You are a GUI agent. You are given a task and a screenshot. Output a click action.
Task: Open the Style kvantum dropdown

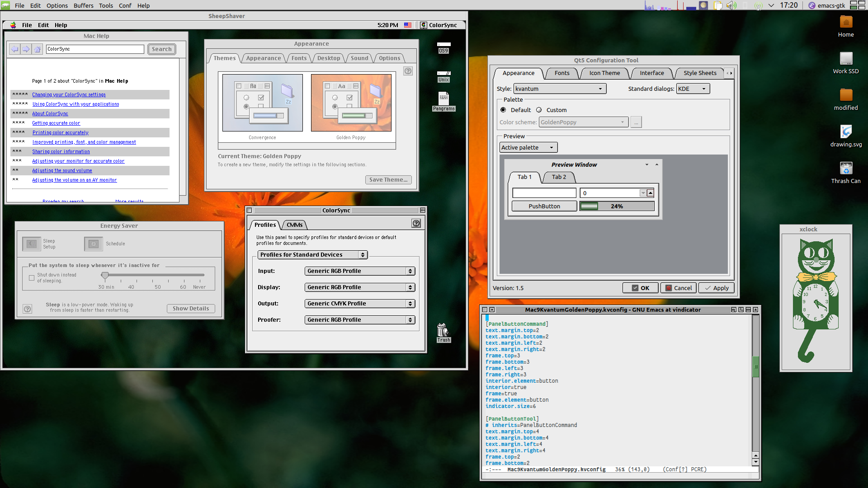[x=560, y=89]
